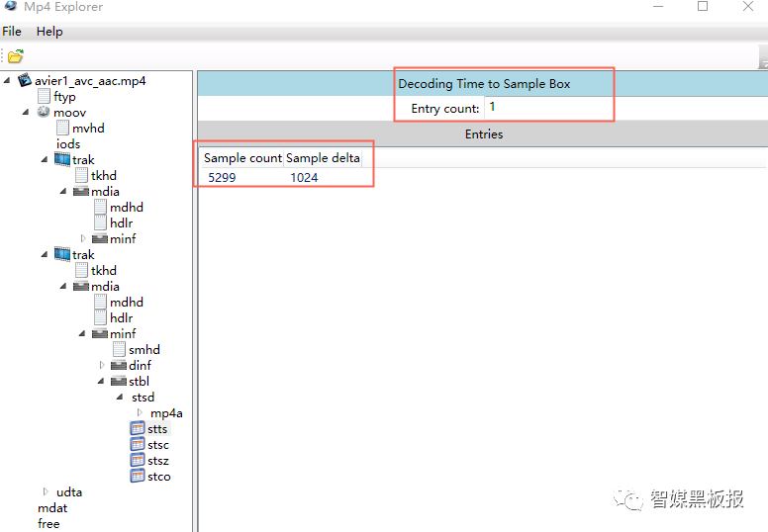Click the first trak film strip icon
The height and width of the screenshot is (532, 768).
[62, 159]
